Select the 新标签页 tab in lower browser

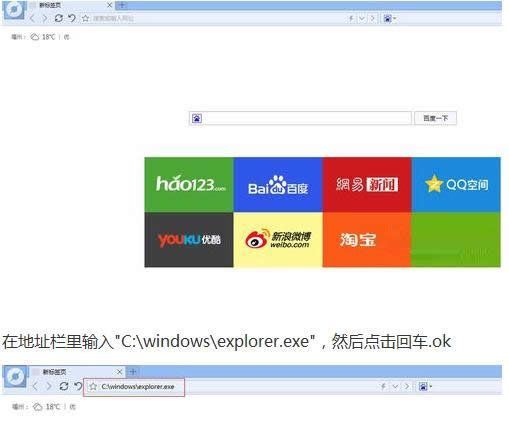pyautogui.click(x=77, y=371)
